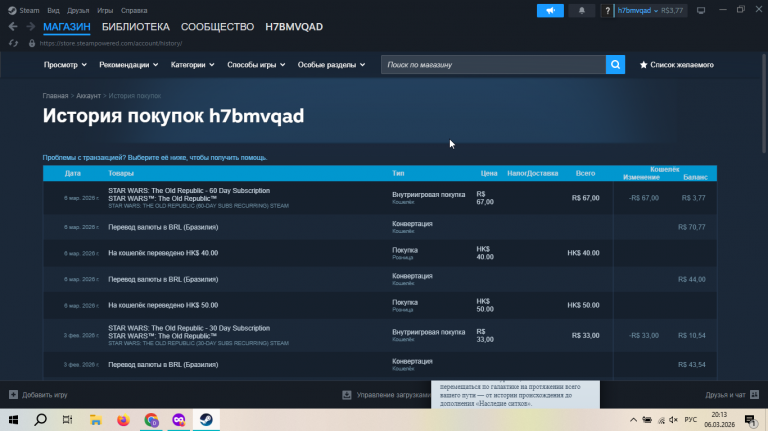Click the muted volume tray icon

(x=673, y=420)
